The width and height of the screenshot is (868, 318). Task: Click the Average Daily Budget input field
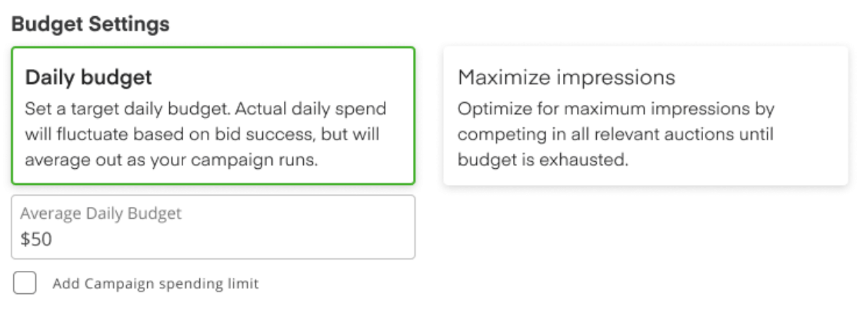point(213,227)
